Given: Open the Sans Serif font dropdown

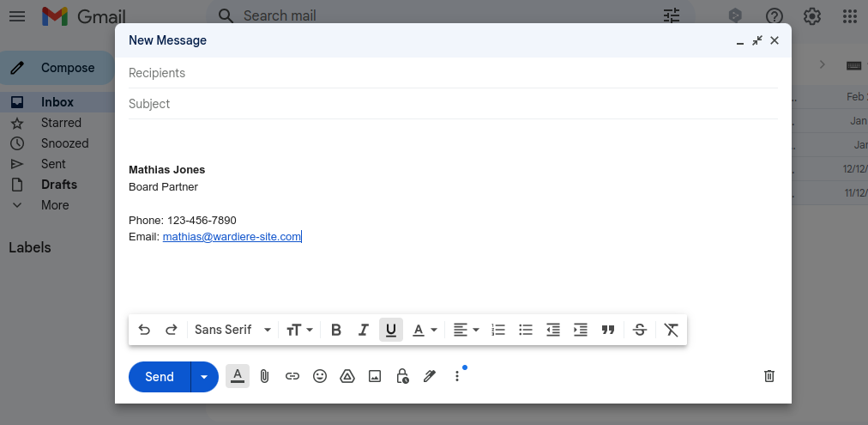Looking at the screenshot, I should coord(232,330).
